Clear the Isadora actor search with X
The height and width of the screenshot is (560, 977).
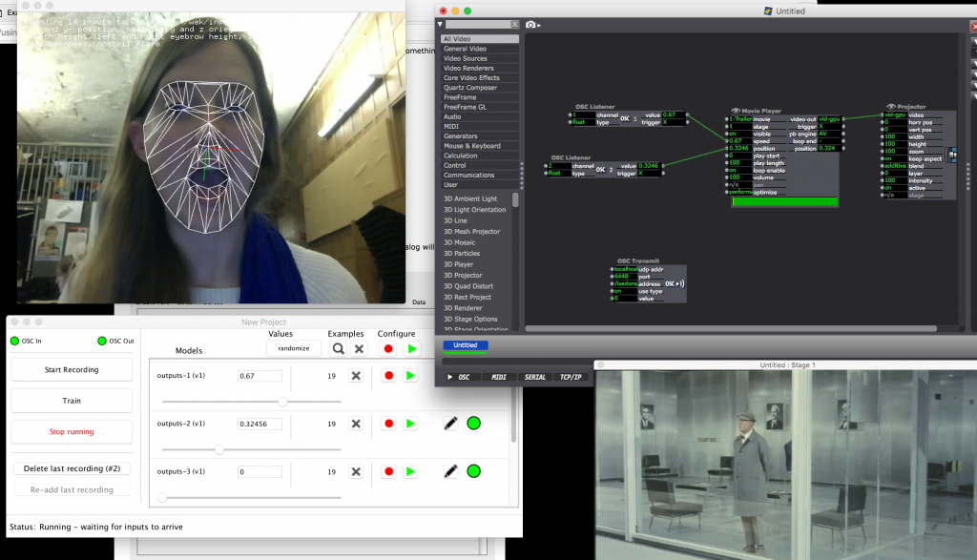(514, 24)
